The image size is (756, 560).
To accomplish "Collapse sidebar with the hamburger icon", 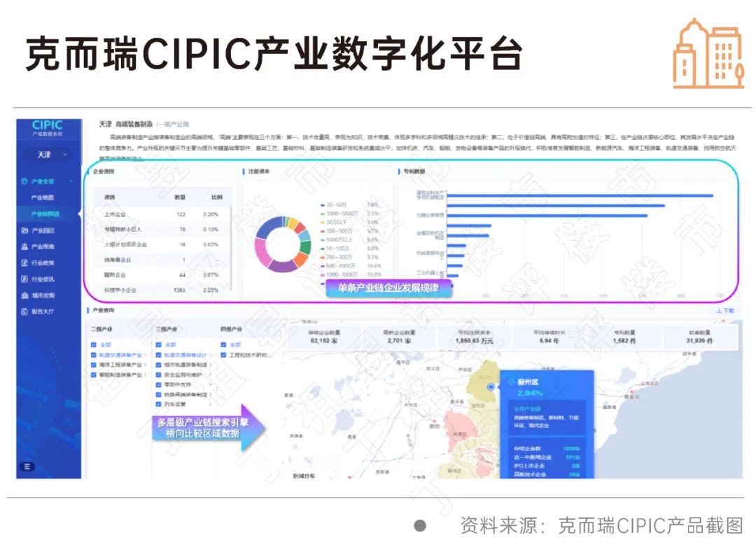I will [x=27, y=466].
